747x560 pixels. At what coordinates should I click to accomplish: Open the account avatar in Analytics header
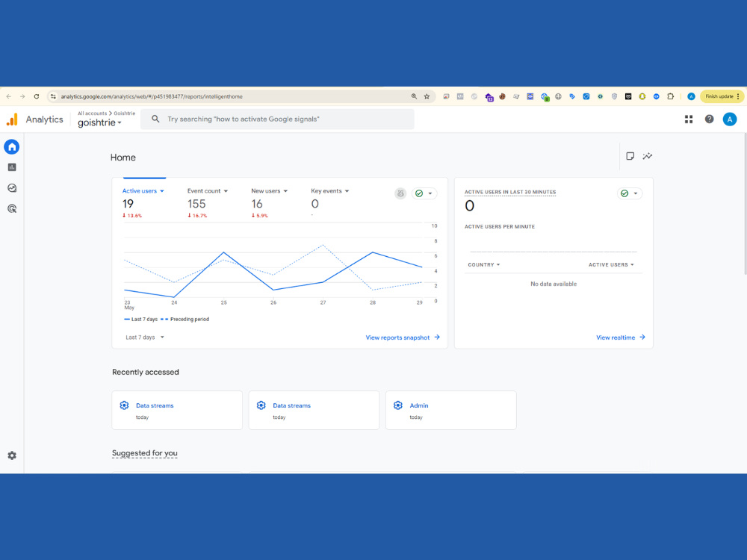pos(730,119)
